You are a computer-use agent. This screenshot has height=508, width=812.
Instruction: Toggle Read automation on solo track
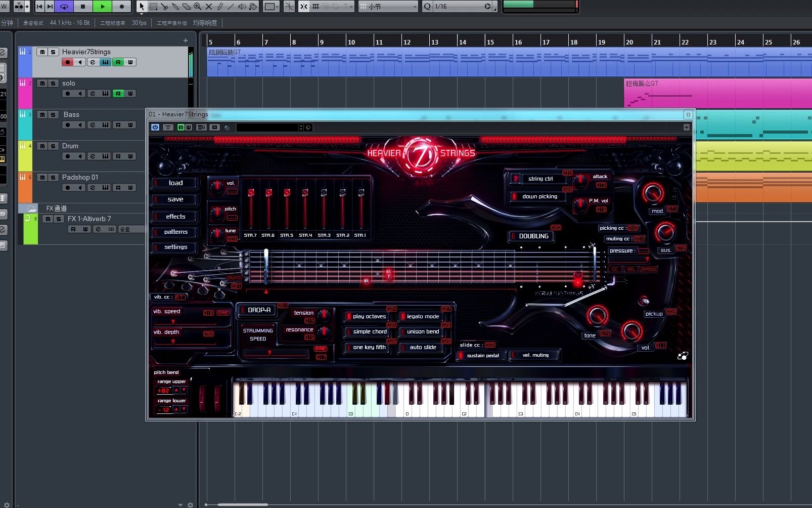(x=118, y=94)
